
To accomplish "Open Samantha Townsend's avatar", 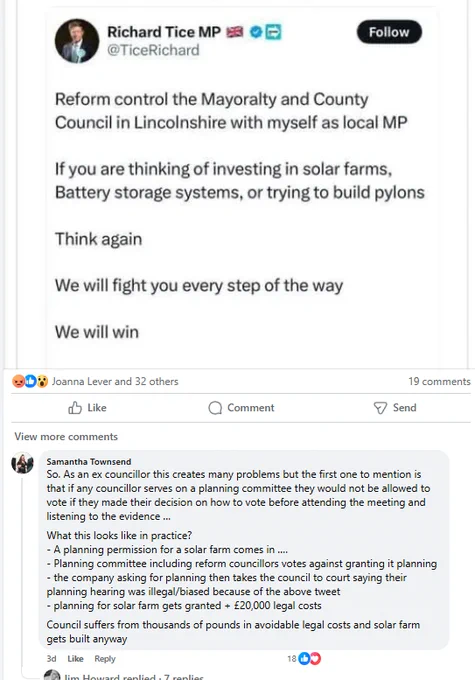I will 23,463.
